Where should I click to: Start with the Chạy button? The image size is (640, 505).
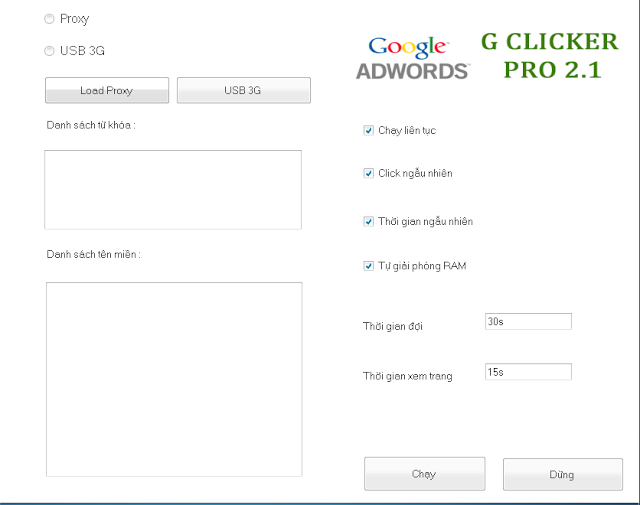pos(424,474)
